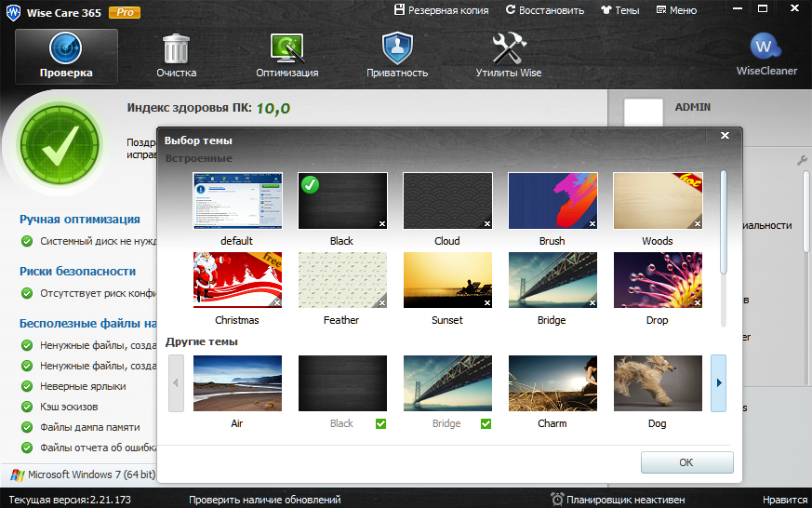This screenshot has width=812, height=508.
Task: Click the Неверные ярлыки row
Action: point(73,386)
